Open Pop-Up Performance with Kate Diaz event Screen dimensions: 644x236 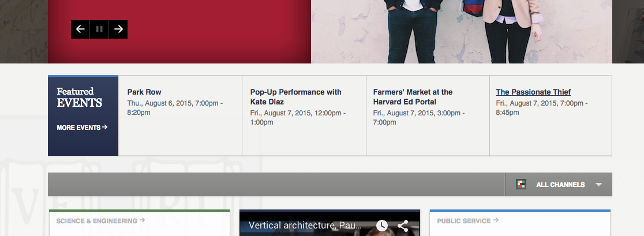pos(296,97)
